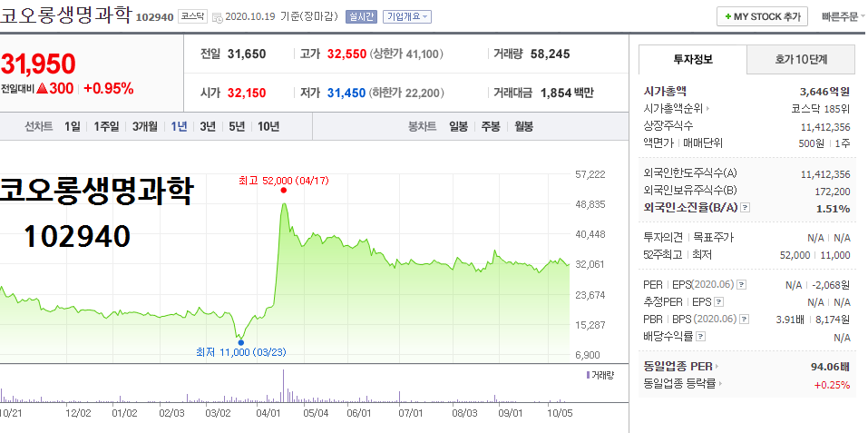868x433 pixels.
Task: Select the 3개월 line chart period
Action: (x=144, y=126)
